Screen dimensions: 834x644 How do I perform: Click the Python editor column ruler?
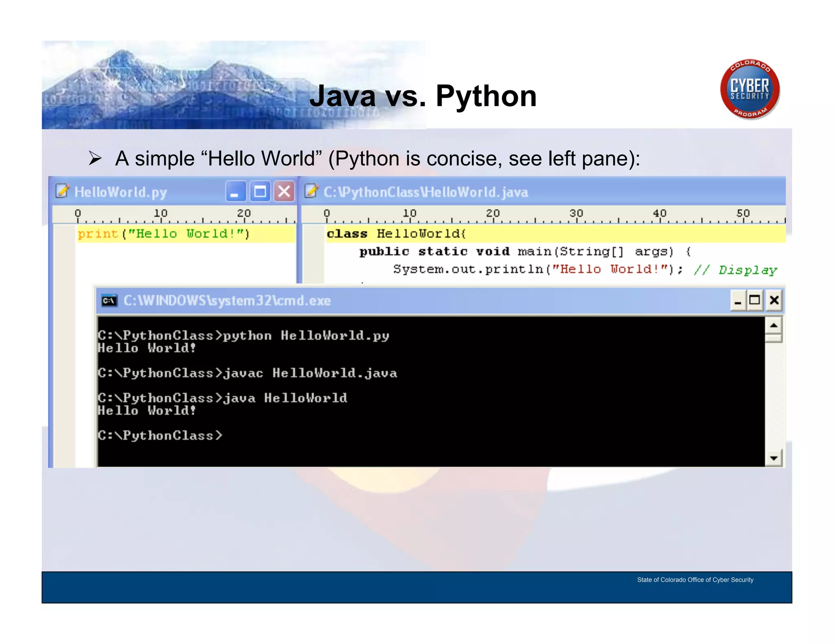tap(175, 215)
